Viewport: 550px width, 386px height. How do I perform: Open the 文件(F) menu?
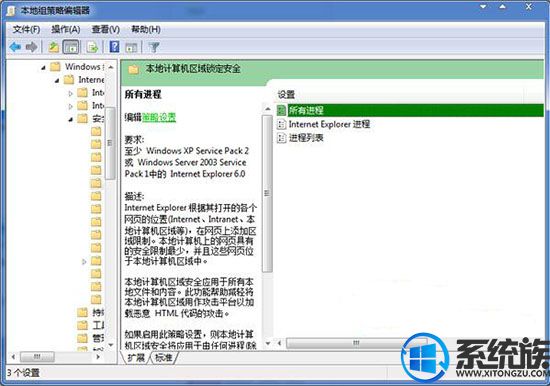tap(26, 29)
